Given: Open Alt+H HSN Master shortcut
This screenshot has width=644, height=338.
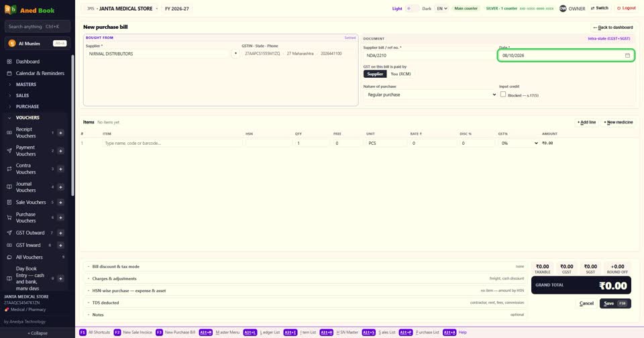Looking at the screenshot, I should tap(339, 332).
